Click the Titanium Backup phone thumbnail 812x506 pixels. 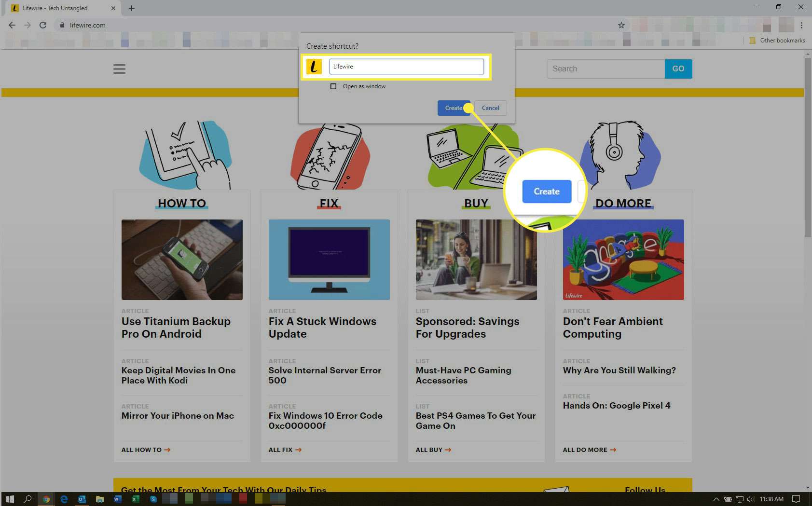pos(182,260)
